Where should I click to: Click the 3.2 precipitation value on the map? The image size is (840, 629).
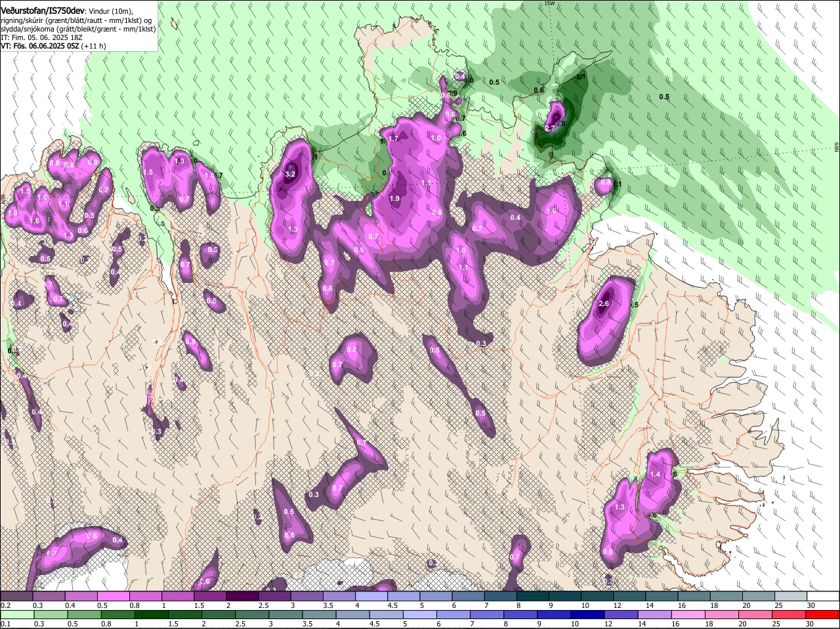(x=290, y=174)
